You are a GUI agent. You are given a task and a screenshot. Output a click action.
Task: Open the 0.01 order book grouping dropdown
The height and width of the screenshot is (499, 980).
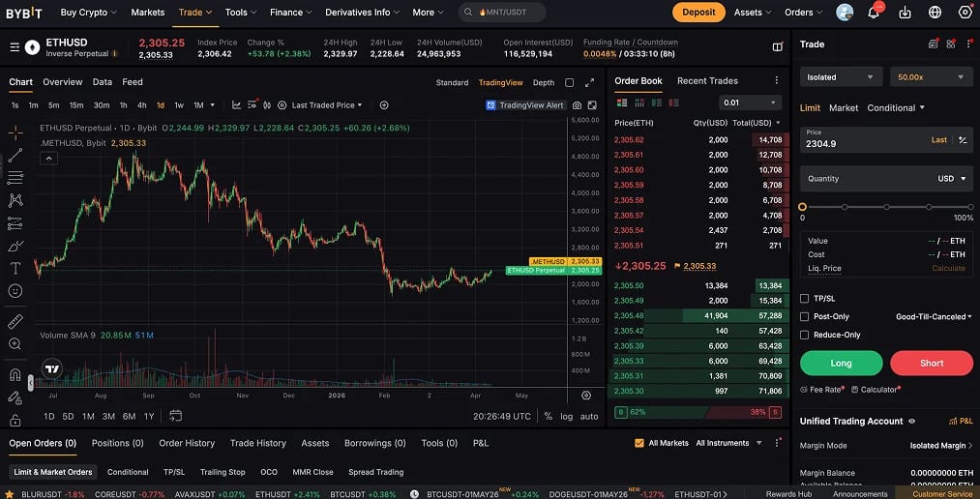click(750, 103)
